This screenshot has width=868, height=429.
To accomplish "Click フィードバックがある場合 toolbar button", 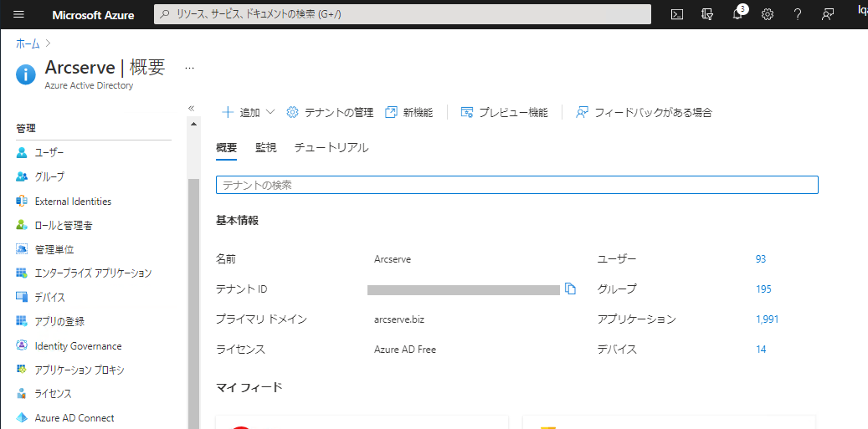I will (644, 113).
